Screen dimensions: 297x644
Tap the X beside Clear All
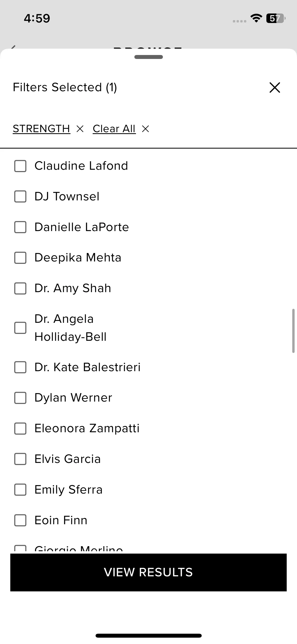point(145,129)
